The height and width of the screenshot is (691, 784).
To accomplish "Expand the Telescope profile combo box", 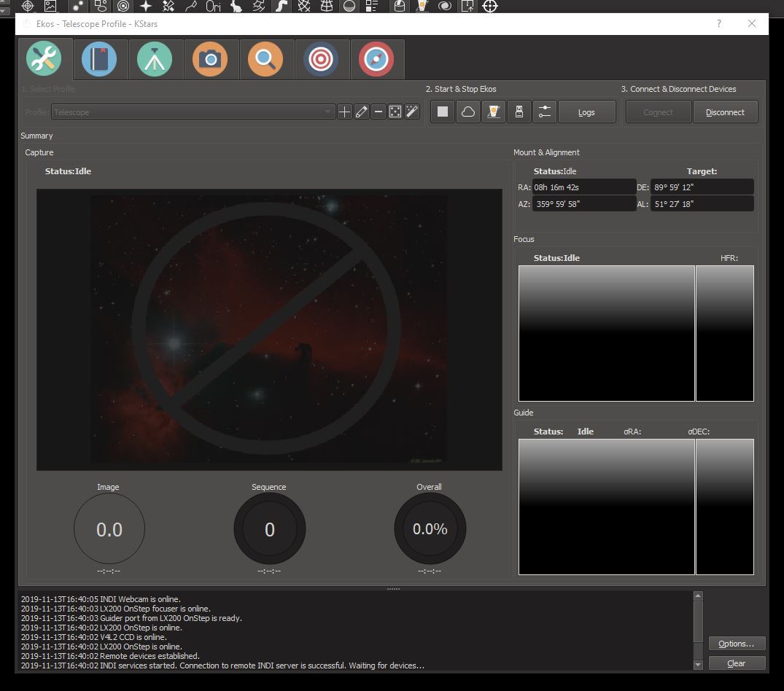I will pyautogui.click(x=193, y=112).
